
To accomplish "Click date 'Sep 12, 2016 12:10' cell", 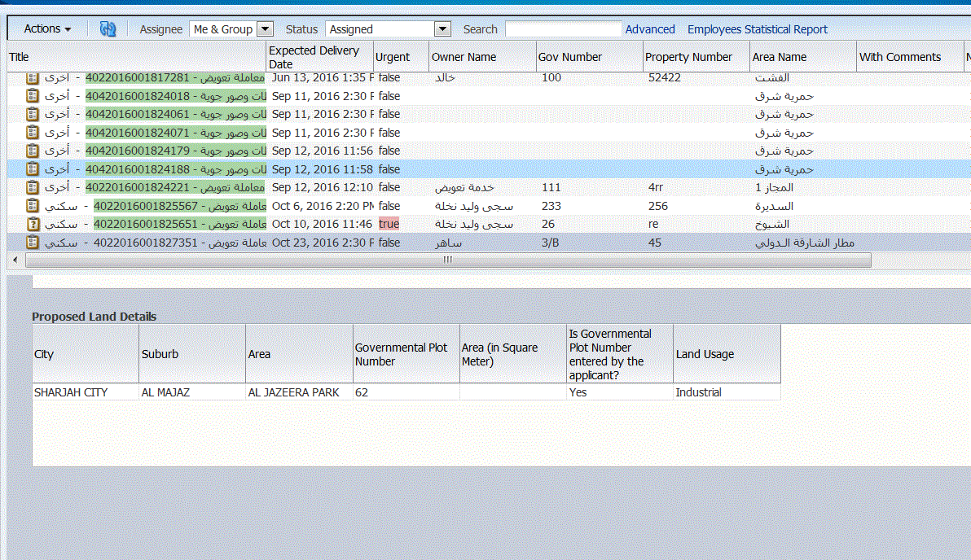I will (323, 187).
